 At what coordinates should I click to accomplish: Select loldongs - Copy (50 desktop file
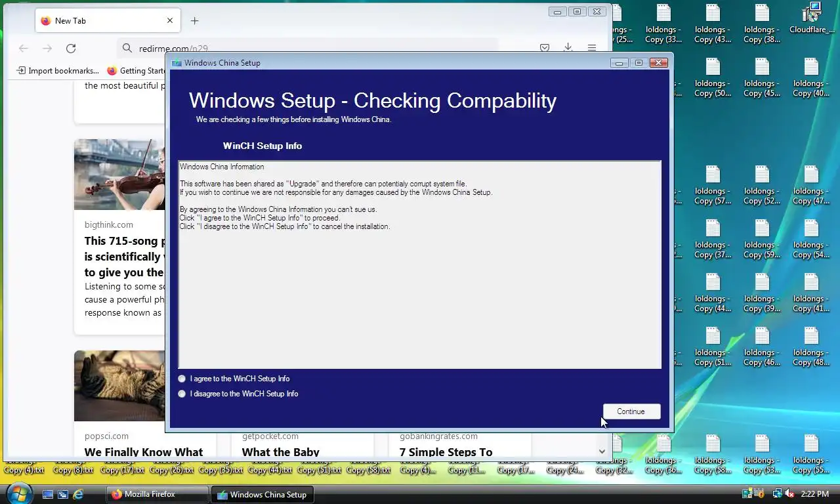click(x=713, y=77)
